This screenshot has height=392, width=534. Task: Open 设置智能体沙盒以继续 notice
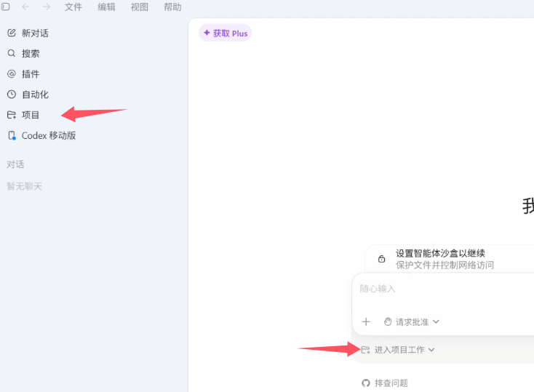coord(440,253)
